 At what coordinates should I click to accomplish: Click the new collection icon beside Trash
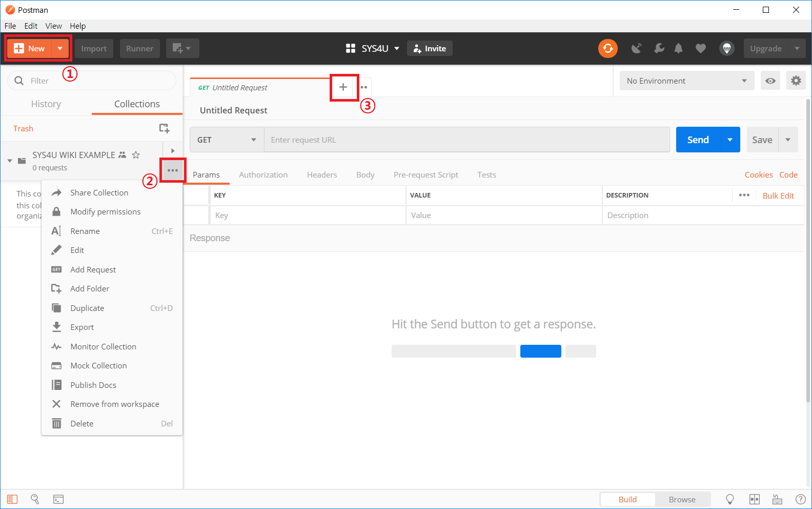pos(164,128)
